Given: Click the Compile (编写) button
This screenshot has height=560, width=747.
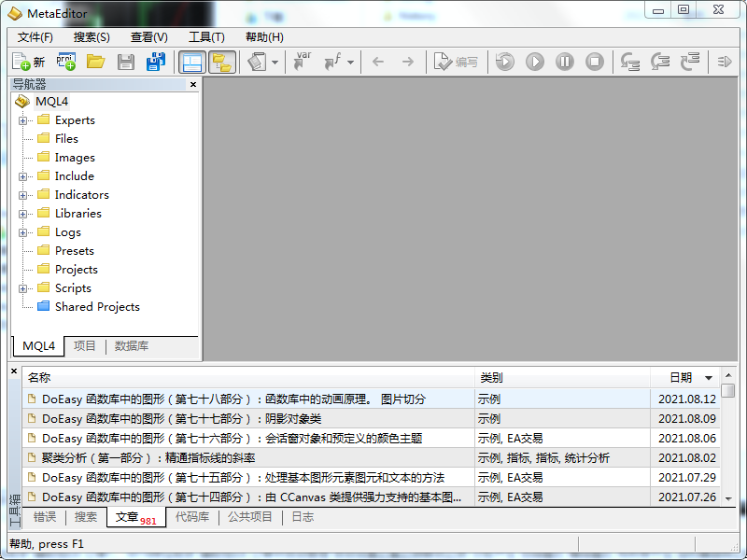Looking at the screenshot, I should (x=456, y=62).
